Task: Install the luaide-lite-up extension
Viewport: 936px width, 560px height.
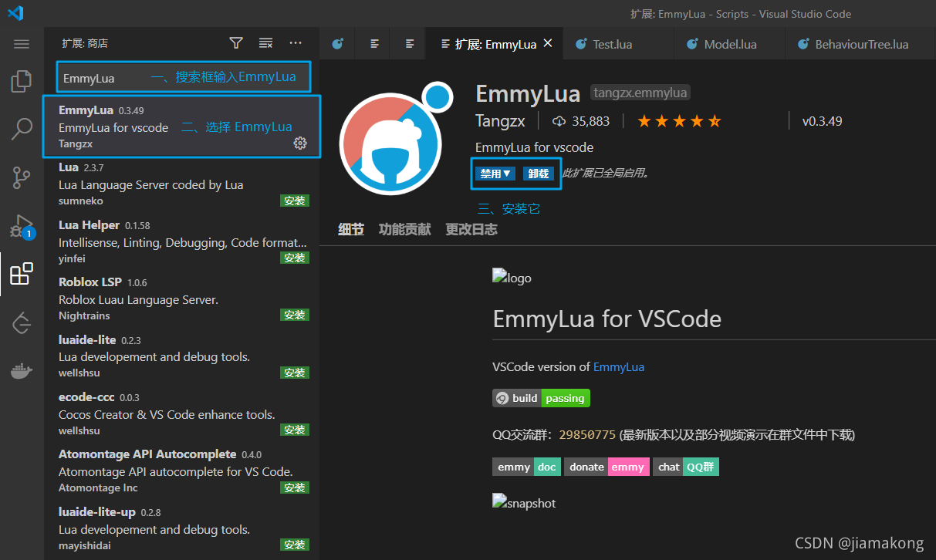Action: (x=295, y=545)
